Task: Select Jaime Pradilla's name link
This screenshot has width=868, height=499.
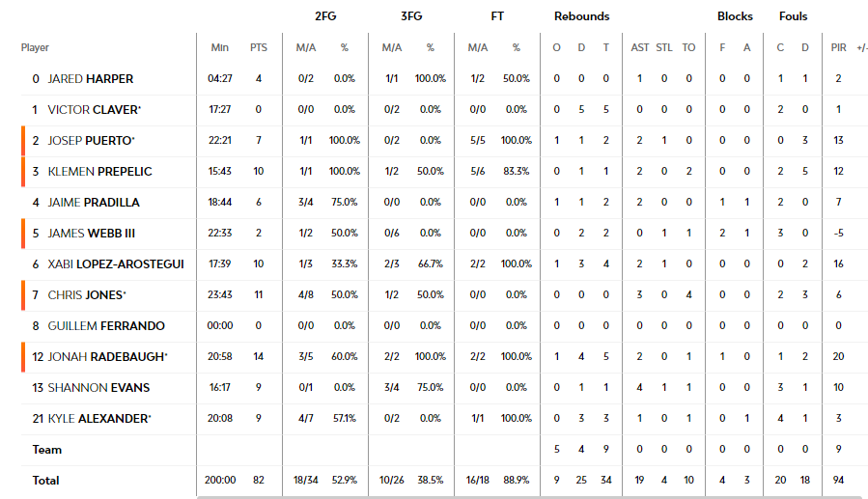Action: [x=94, y=203]
